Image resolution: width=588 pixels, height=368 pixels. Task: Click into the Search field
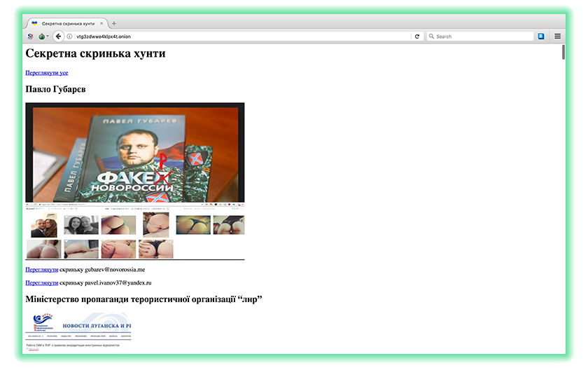pyautogui.click(x=483, y=36)
